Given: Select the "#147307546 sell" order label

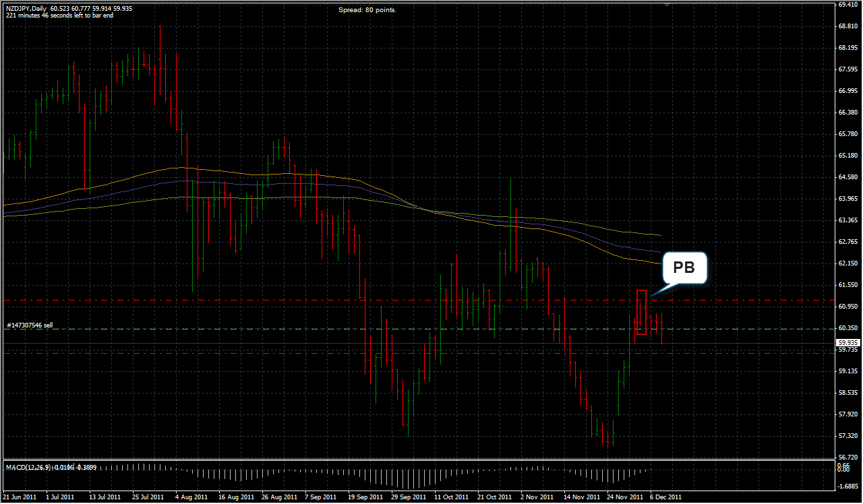Looking at the screenshot, I should [30, 325].
